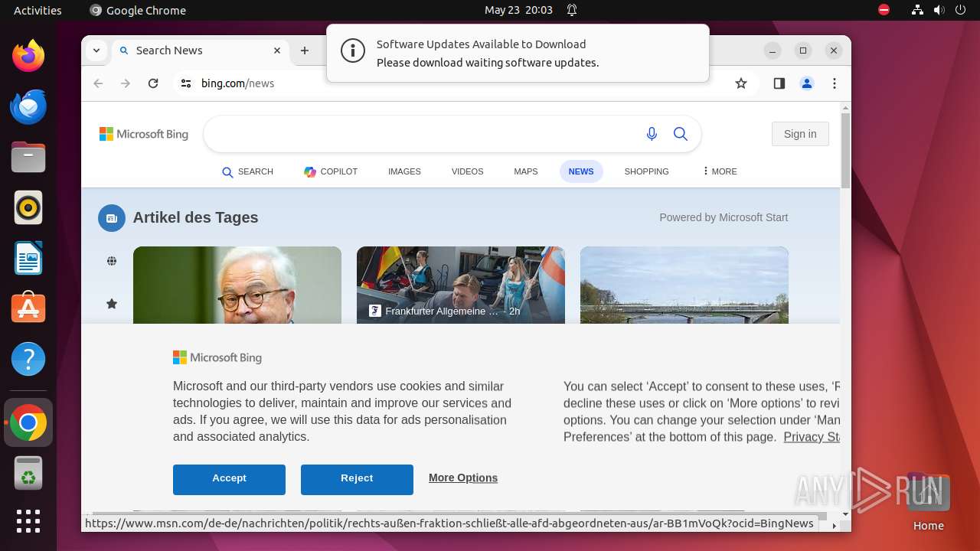
Task: Go forward in Chrome history
Action: [126, 83]
